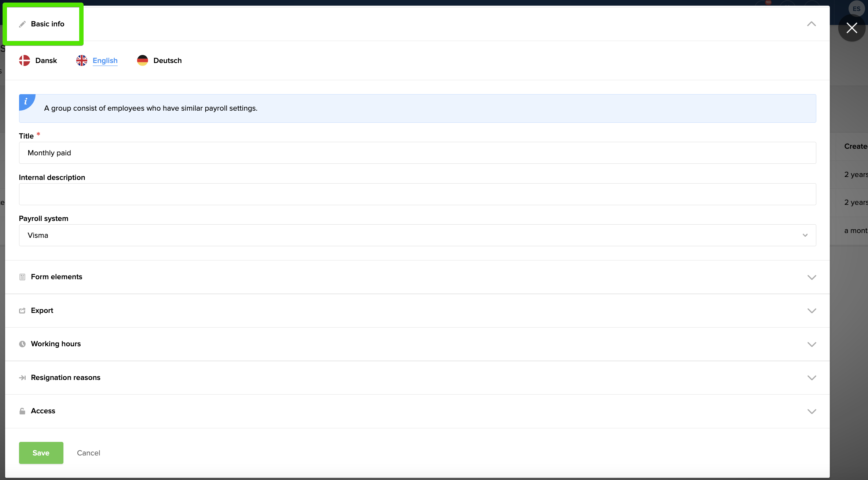Click the Access padlock icon

pyautogui.click(x=22, y=411)
